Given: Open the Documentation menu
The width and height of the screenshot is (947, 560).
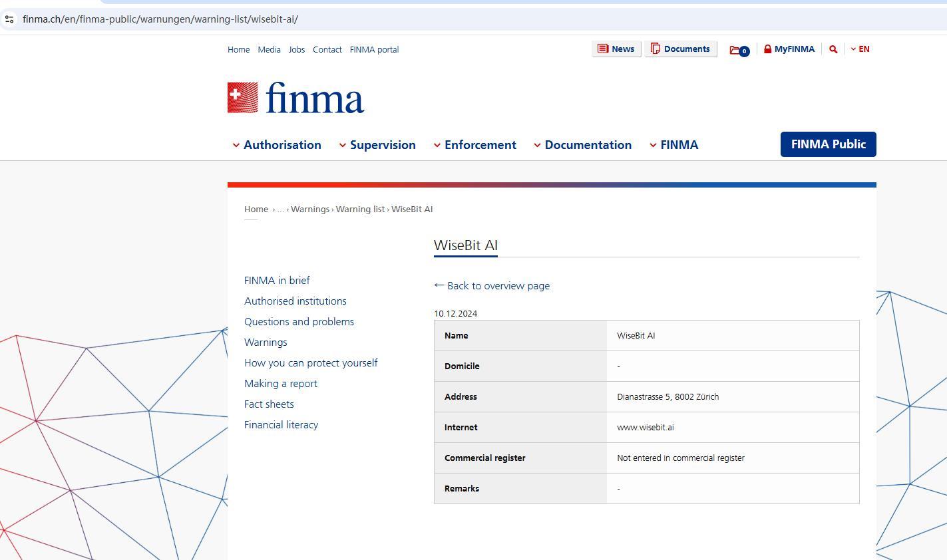Looking at the screenshot, I should click(x=582, y=145).
